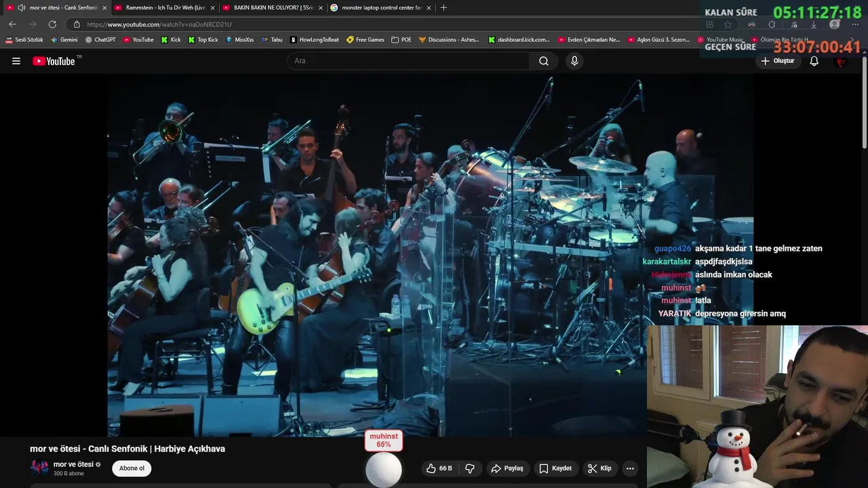This screenshot has width=868, height=488.
Task: Click the mor ve ötesi channel name
Action: (73, 464)
